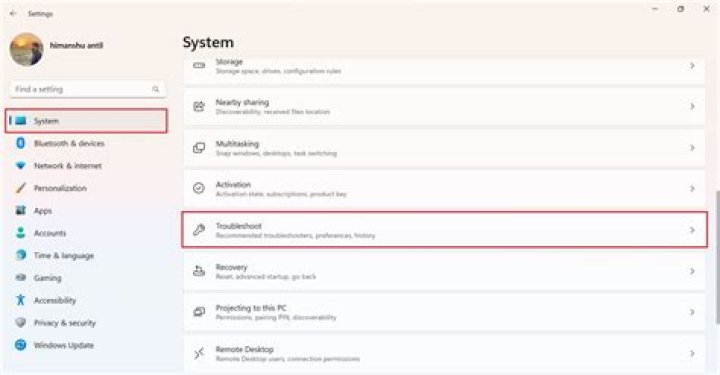Open Storage via its right chevron
The height and width of the screenshot is (375, 720).
click(x=692, y=66)
